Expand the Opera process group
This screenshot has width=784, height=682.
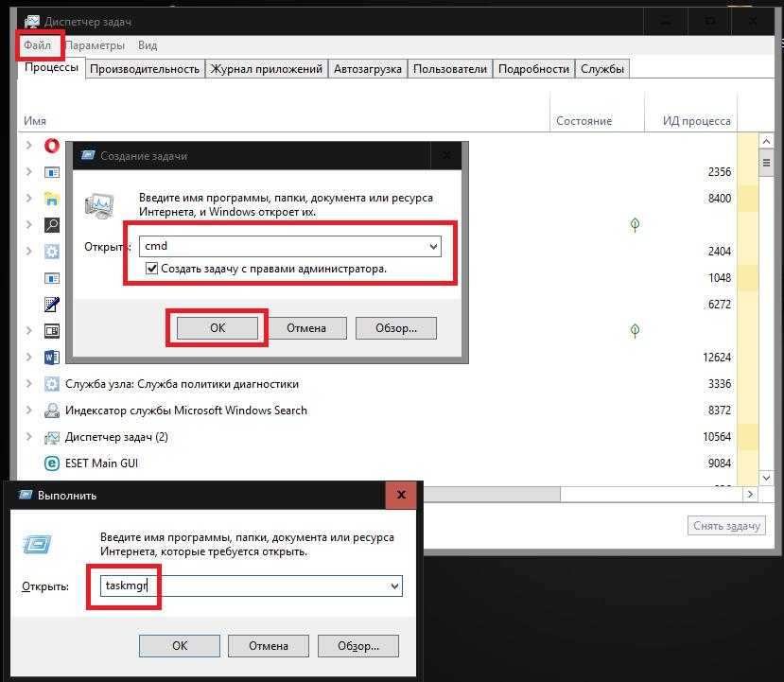pyautogui.click(x=29, y=146)
